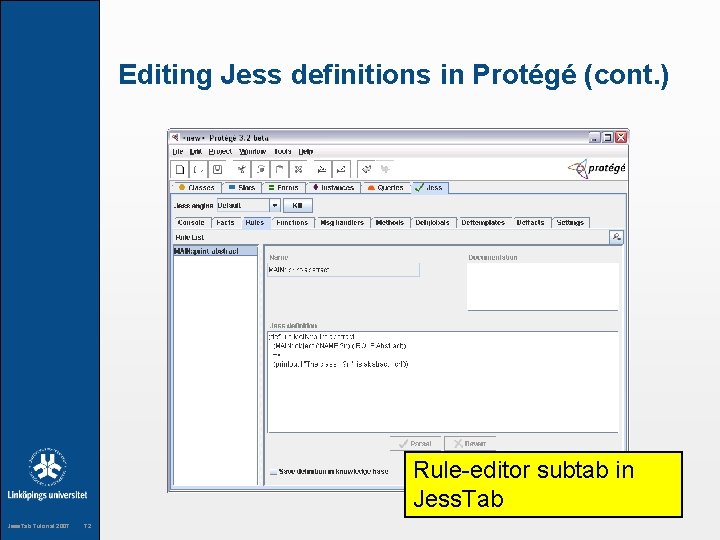Open the Edit menu
This screenshot has width=720, height=540.
(196, 151)
